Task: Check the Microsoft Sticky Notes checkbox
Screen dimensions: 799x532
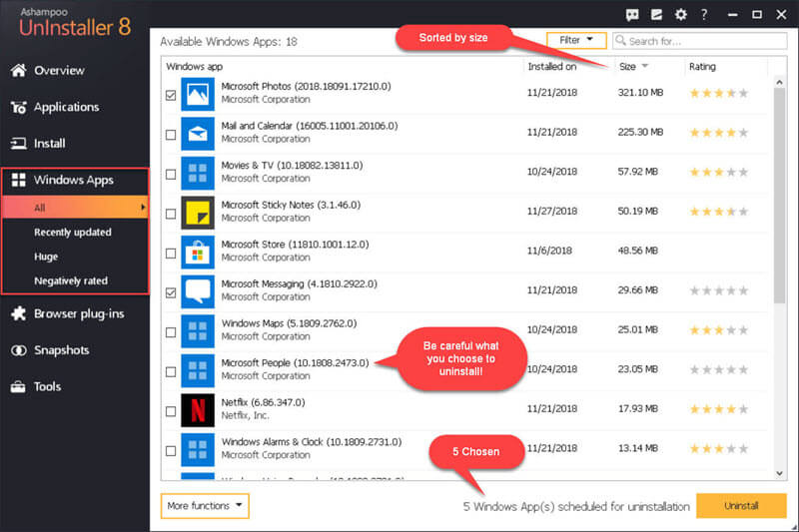Action: [x=171, y=214]
